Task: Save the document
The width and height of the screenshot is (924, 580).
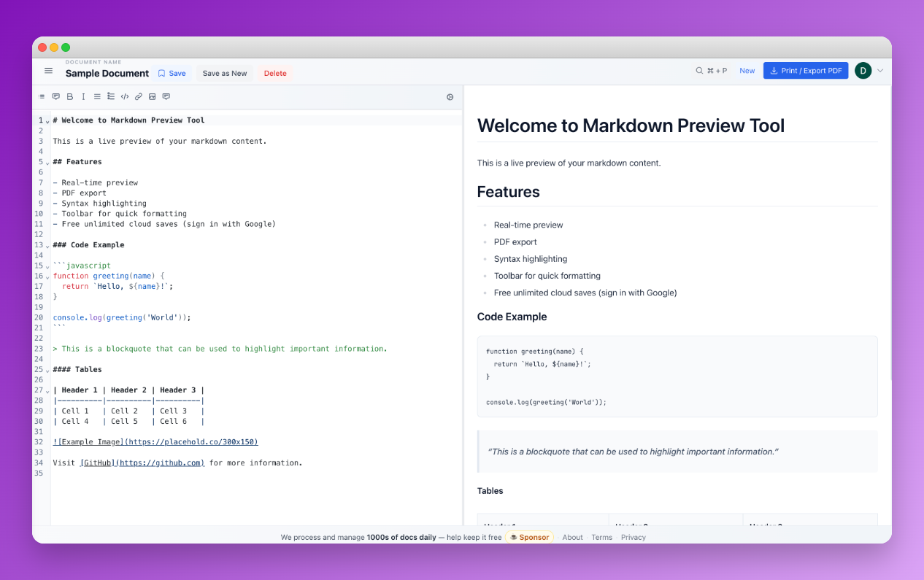Action: (x=172, y=73)
